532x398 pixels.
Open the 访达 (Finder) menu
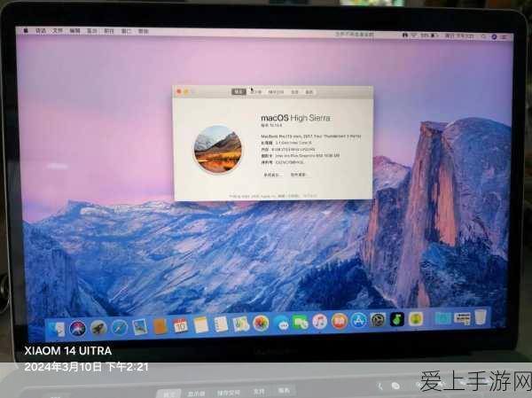click(x=41, y=30)
